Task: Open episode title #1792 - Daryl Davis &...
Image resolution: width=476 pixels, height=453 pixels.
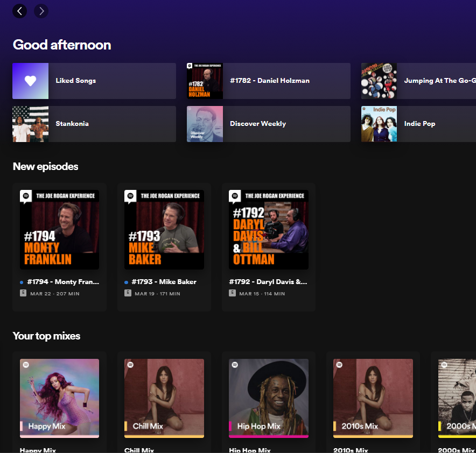Action: pos(268,282)
